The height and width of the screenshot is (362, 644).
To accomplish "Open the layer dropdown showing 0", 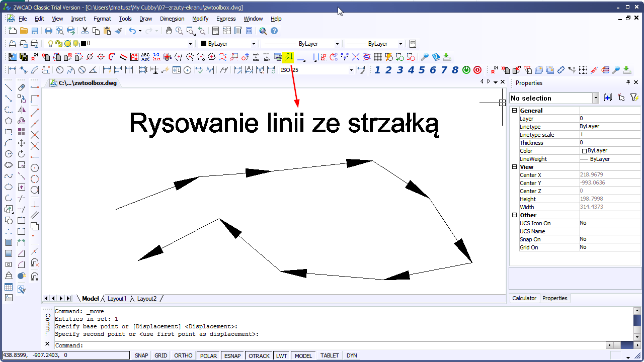I will pos(190,44).
